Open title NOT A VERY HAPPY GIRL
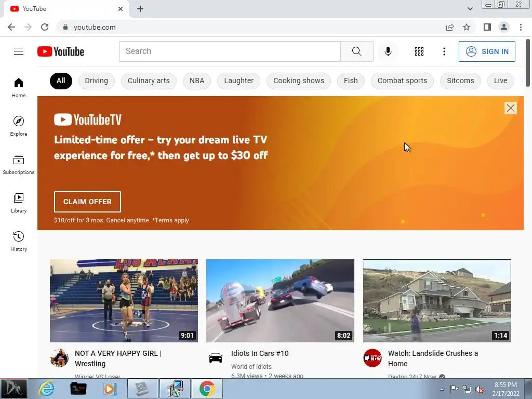 tap(118, 358)
